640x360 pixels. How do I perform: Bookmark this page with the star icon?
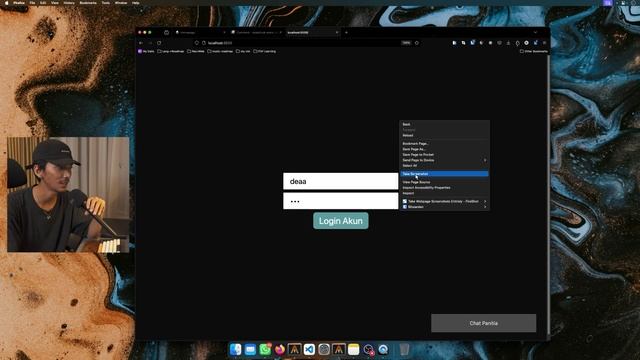click(x=417, y=43)
